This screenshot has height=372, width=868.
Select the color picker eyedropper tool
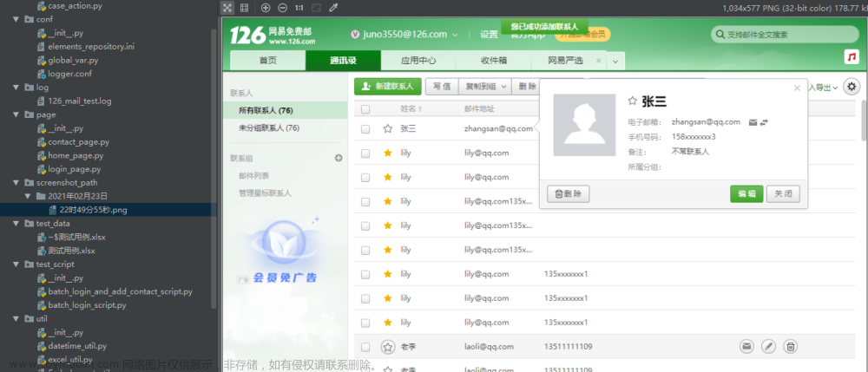click(x=333, y=8)
